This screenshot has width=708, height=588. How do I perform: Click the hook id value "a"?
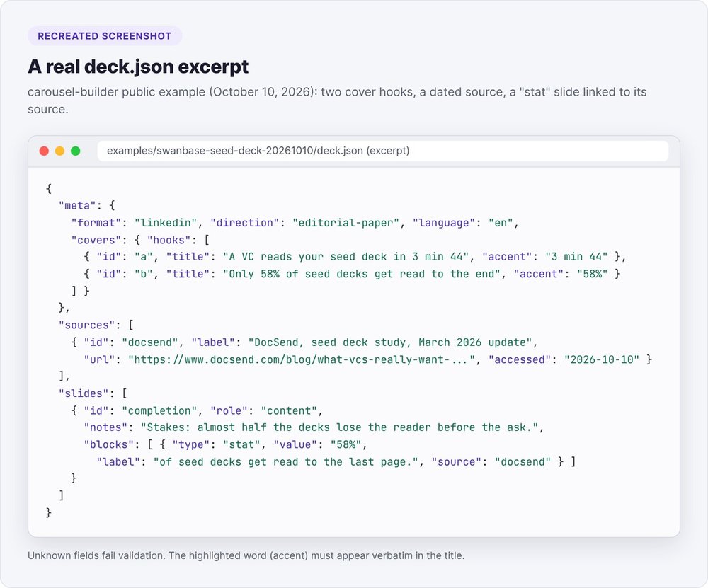click(144, 257)
